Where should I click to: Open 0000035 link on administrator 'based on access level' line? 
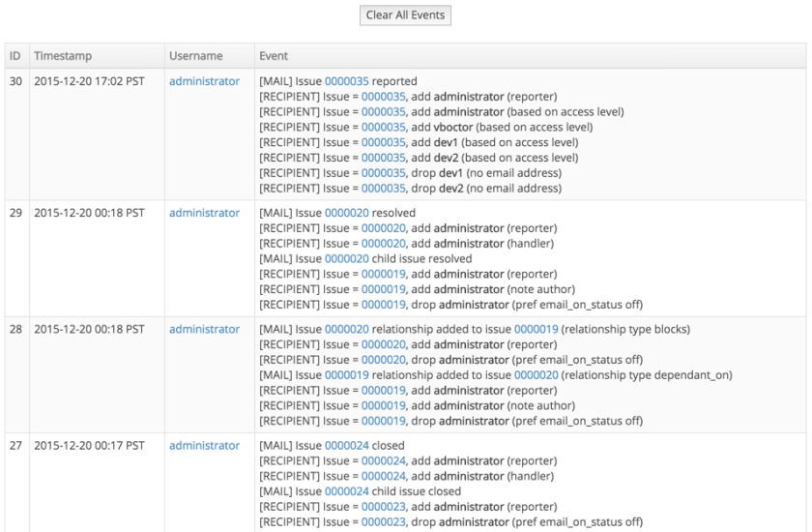383,112
